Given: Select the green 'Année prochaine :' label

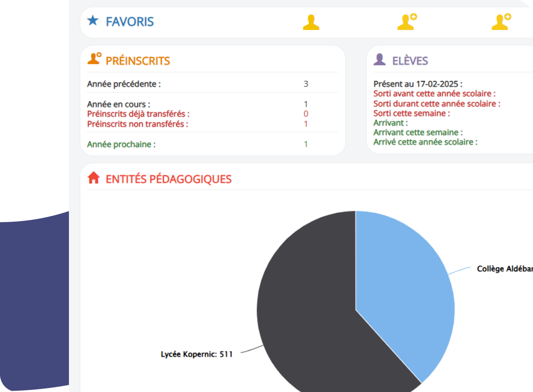Looking at the screenshot, I should pyautogui.click(x=121, y=144).
